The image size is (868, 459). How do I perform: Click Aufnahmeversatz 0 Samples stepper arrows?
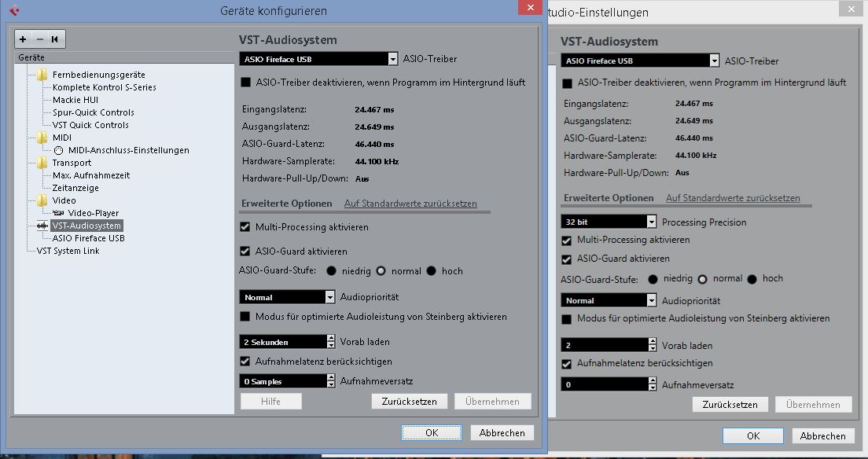[331, 381]
